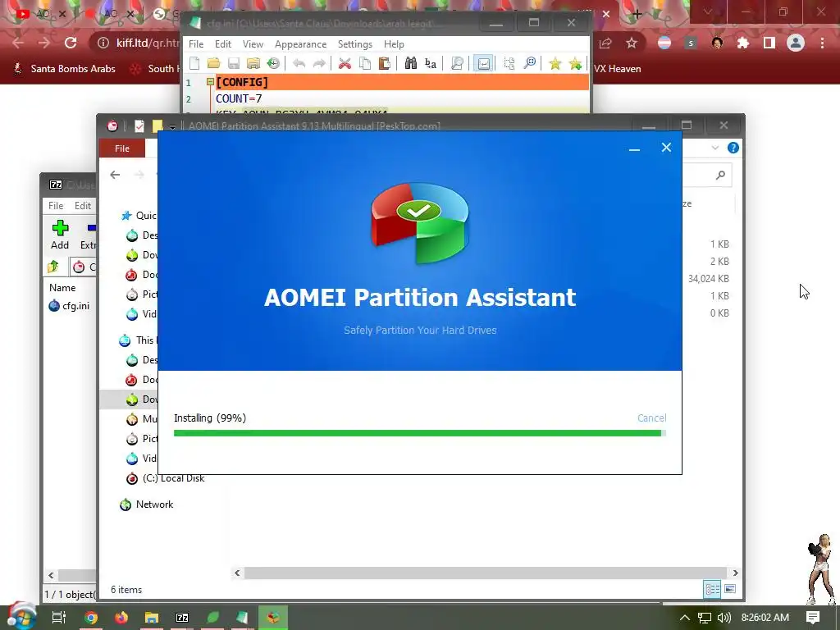This screenshot has height=630, width=840.
Task: Toggle the word wrap button in editor toolbar
Action: [x=483, y=63]
